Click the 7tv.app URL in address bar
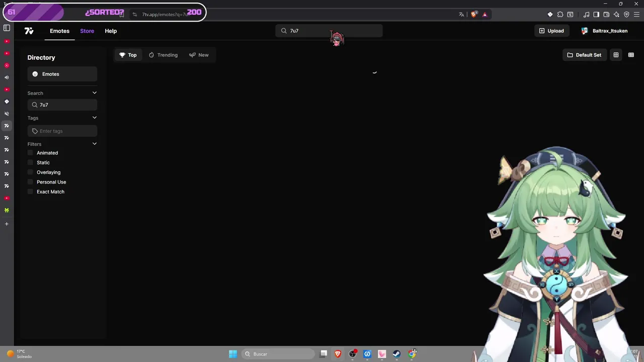The width and height of the screenshot is (644, 362). 166,15
